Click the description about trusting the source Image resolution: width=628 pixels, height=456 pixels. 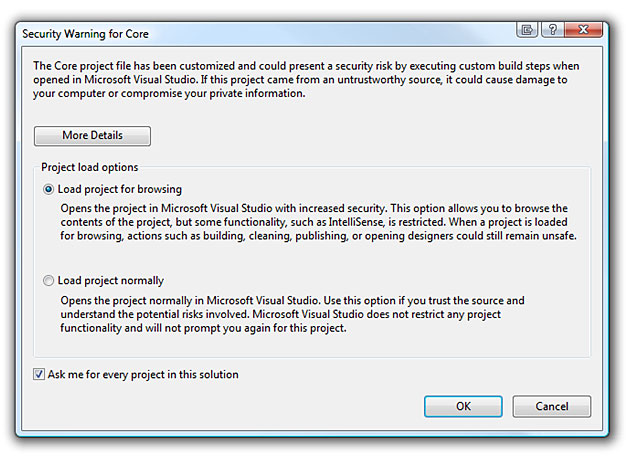(292, 314)
